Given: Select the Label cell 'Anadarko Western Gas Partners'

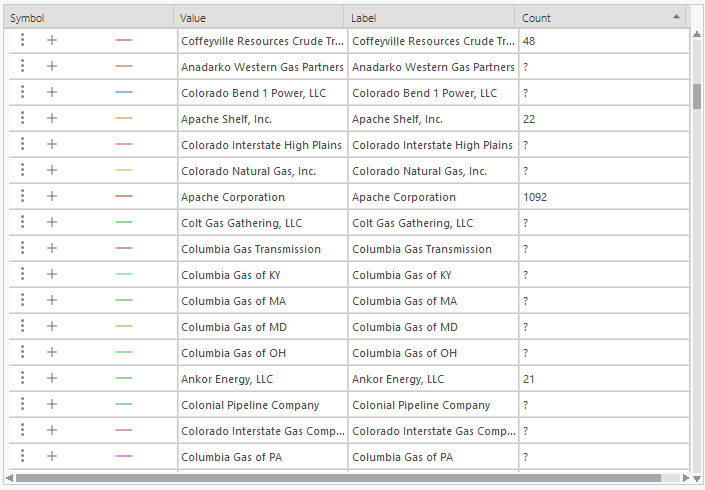Looking at the screenshot, I should point(433,67).
